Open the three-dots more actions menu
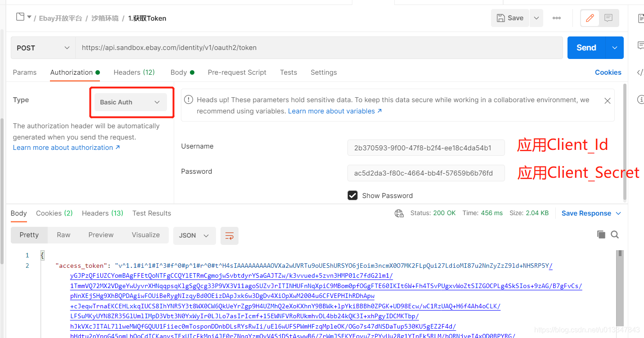 click(x=557, y=18)
